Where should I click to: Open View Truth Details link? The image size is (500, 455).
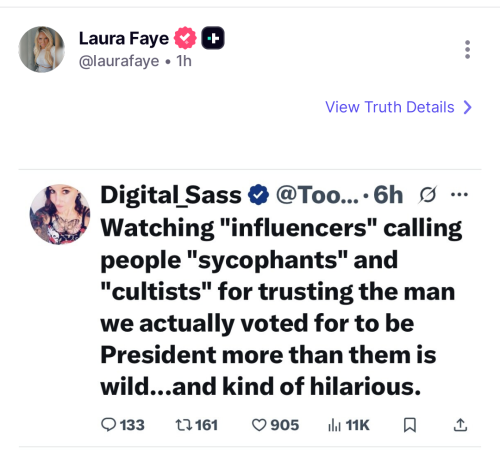point(390,107)
